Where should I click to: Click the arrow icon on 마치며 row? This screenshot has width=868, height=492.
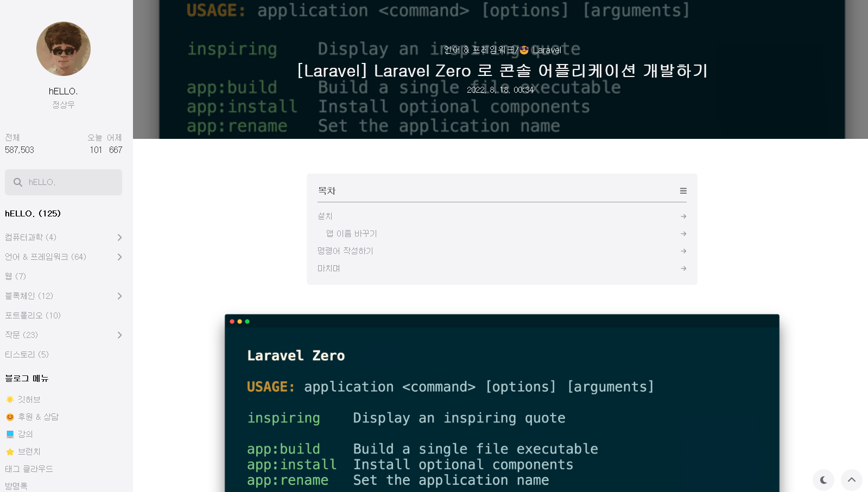point(683,269)
